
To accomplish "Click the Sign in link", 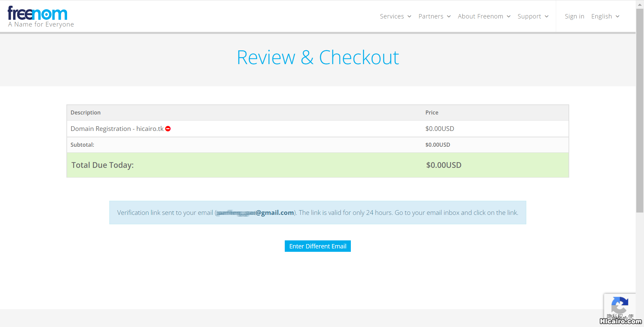I will tap(574, 16).
